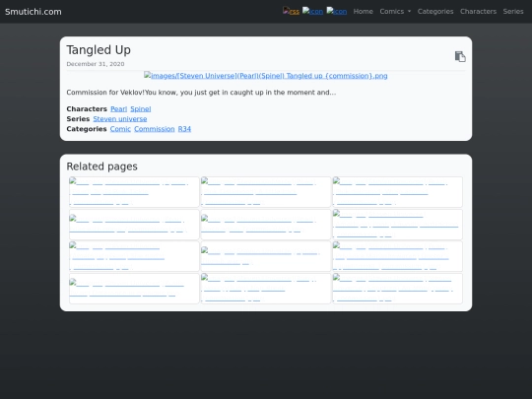This screenshot has width=532, height=399.
Task: Open the Steven universe series link
Action: coord(120,119)
